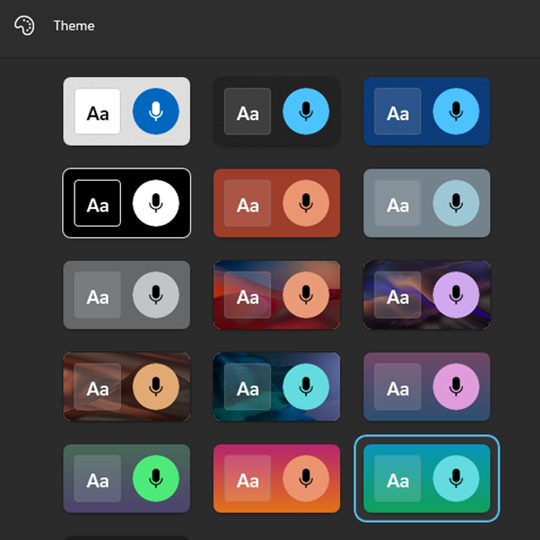540x540 pixels.
Task: Pick the mauve-to-blue gradient theme
Action: (x=427, y=386)
